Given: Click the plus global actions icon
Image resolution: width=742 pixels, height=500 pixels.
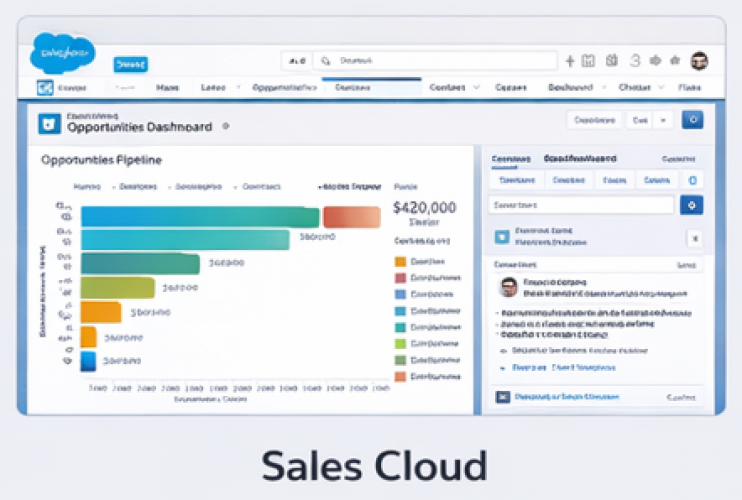Looking at the screenshot, I should click(x=570, y=61).
